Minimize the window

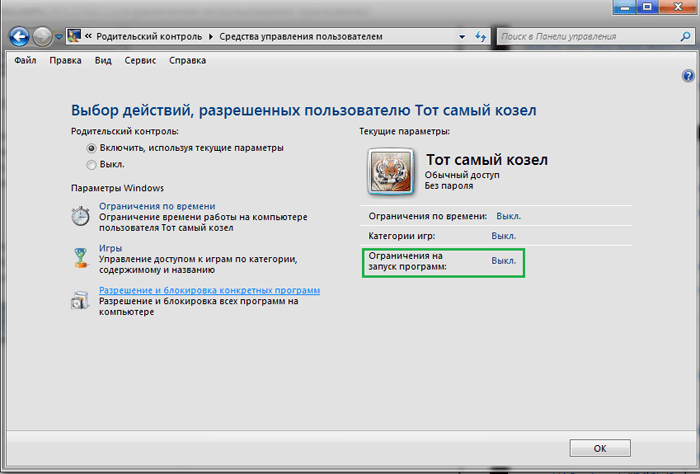(x=625, y=6)
